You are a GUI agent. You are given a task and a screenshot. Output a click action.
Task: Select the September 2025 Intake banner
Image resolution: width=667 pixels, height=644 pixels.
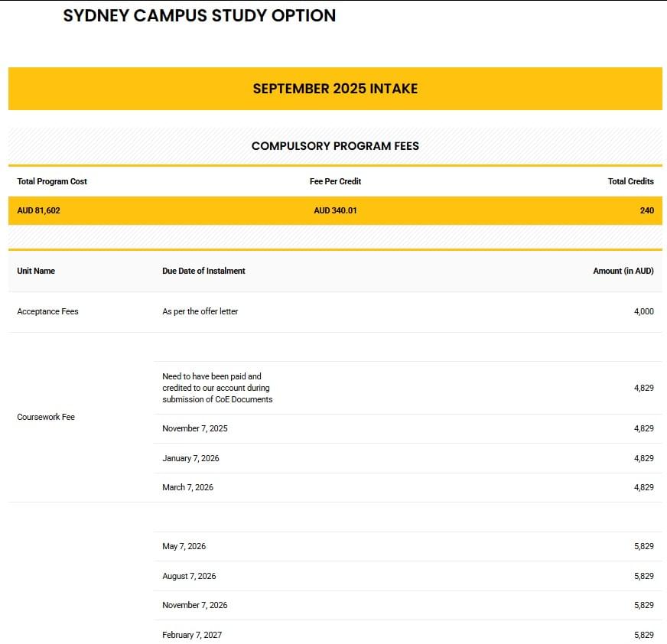click(335, 89)
